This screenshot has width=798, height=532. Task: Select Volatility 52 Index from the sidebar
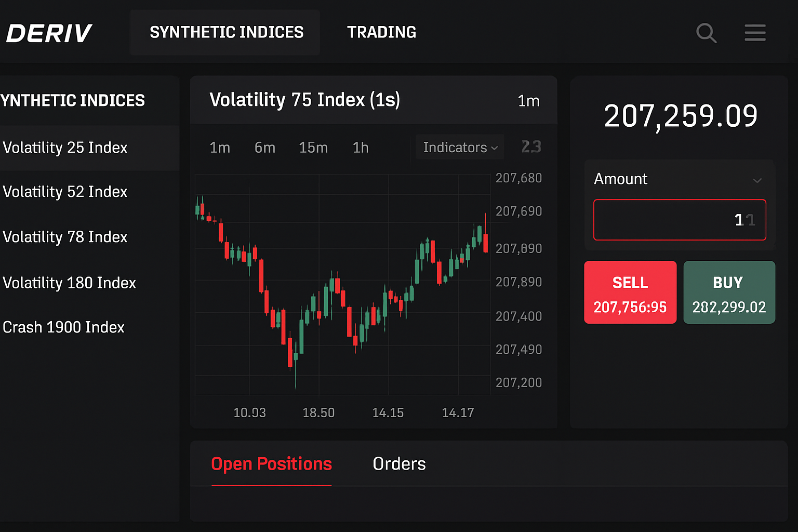coord(65,192)
